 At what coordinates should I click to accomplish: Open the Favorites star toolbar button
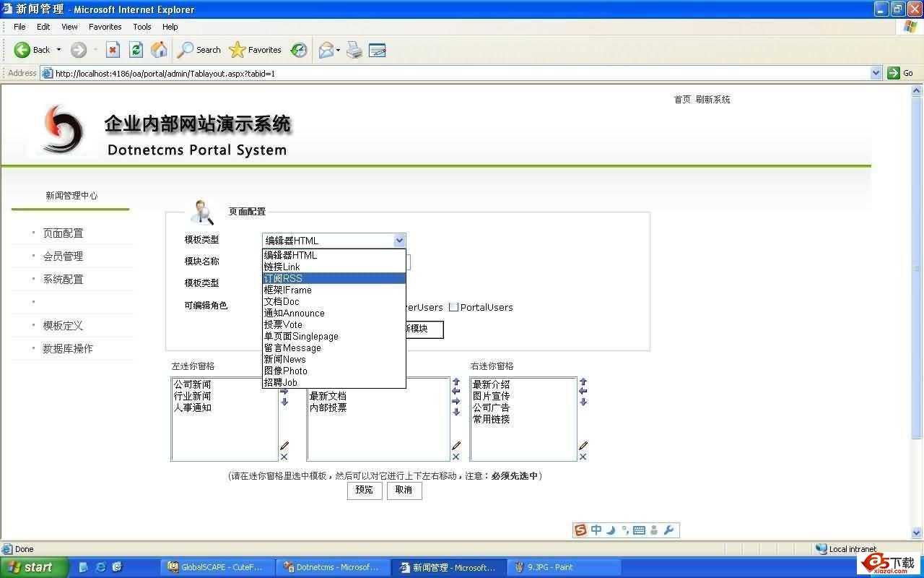[255, 50]
